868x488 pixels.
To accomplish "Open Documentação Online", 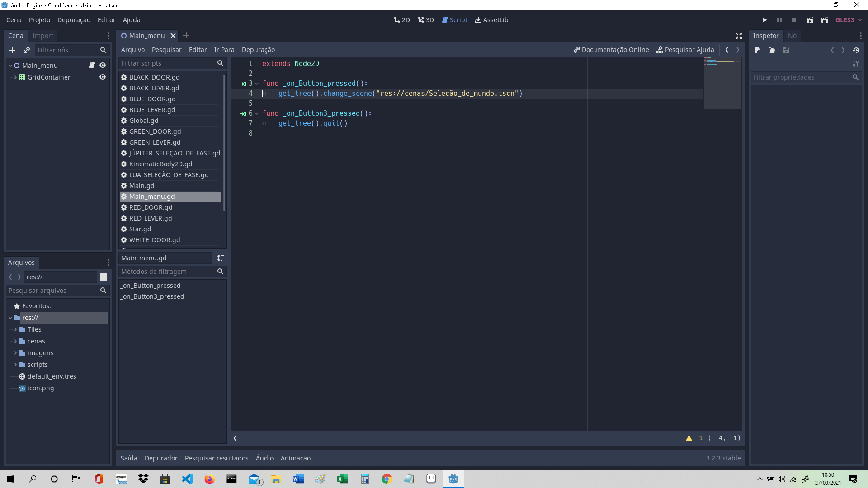I will 611,50.
